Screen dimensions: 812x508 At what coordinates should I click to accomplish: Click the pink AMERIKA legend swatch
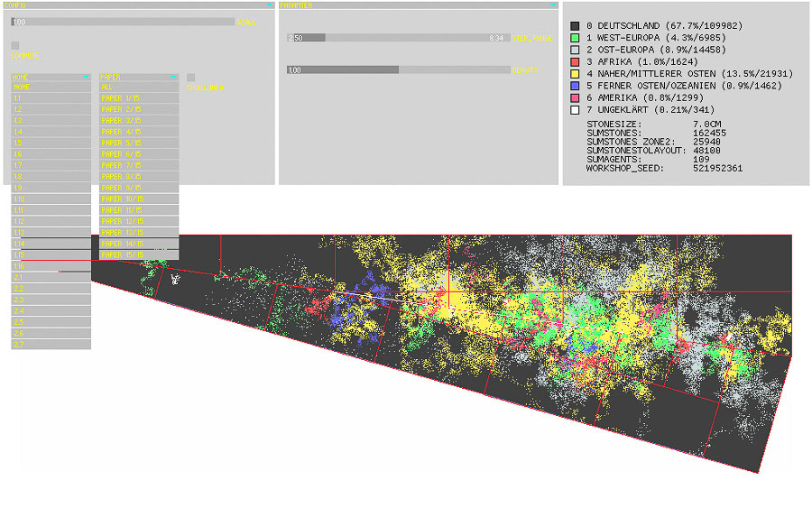(x=575, y=97)
